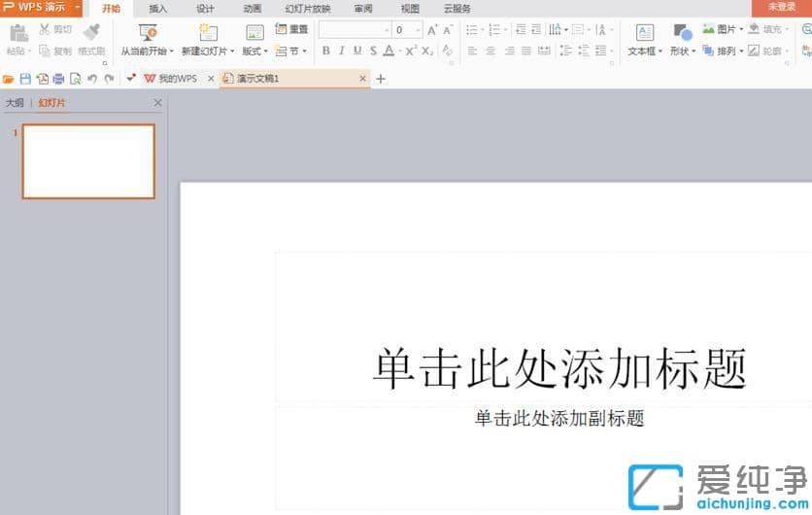Click the print icon in quick access bar
The width and height of the screenshot is (812, 515).
(58, 79)
